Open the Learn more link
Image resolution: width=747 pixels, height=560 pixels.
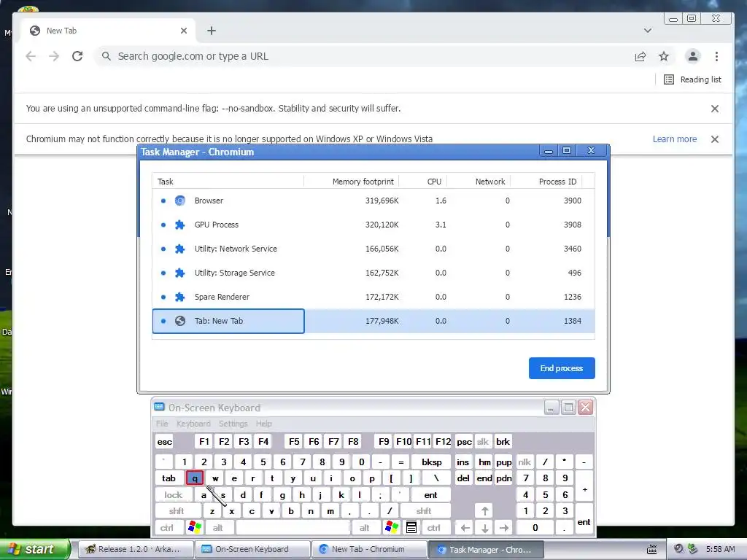(675, 139)
